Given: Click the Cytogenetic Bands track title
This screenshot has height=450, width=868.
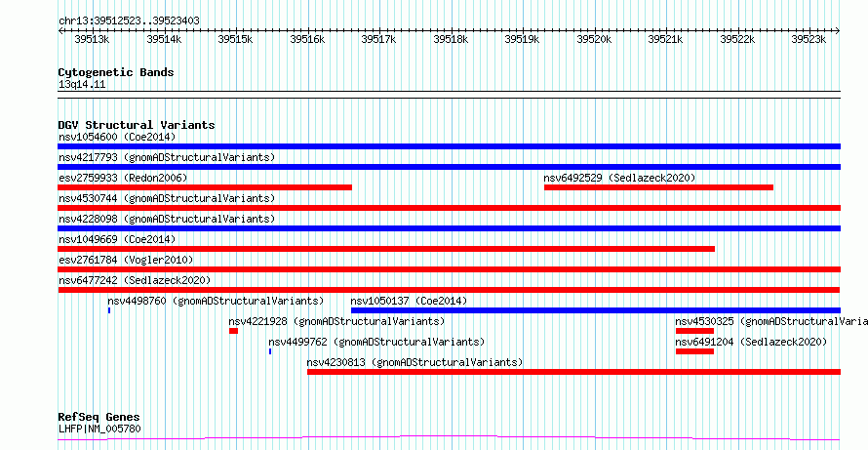Looking at the screenshot, I should pyautogui.click(x=116, y=72).
